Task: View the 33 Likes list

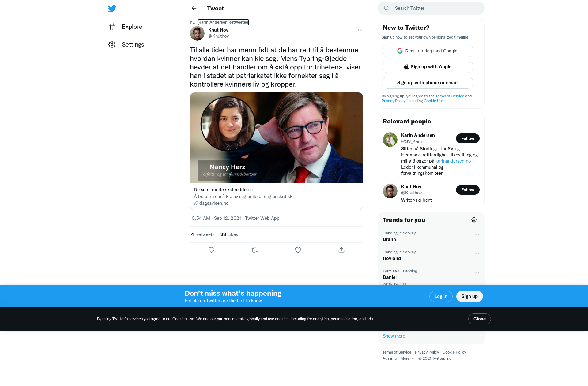Action: point(229,234)
